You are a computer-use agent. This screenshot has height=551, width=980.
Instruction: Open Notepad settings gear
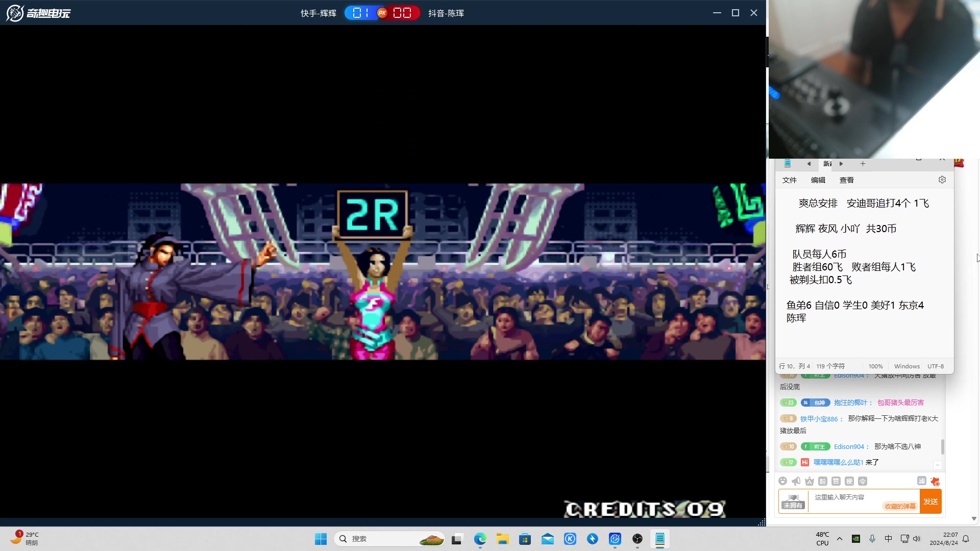coord(942,180)
